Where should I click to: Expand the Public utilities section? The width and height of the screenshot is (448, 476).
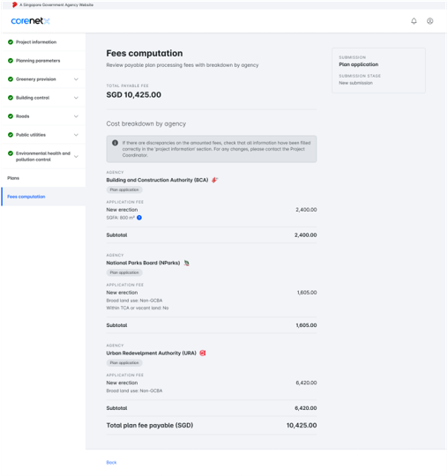[76, 135]
